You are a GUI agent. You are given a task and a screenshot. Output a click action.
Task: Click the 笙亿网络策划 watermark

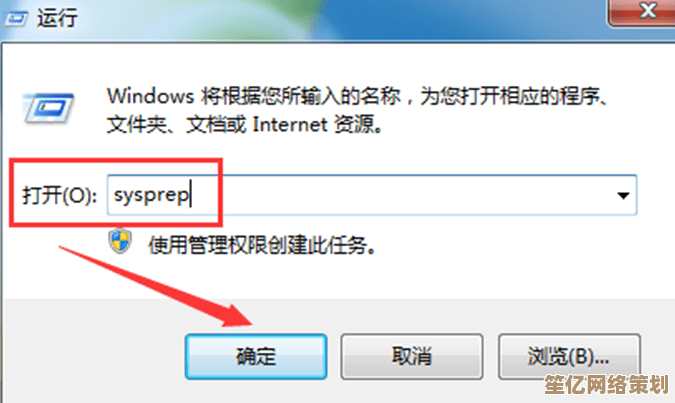(606, 384)
